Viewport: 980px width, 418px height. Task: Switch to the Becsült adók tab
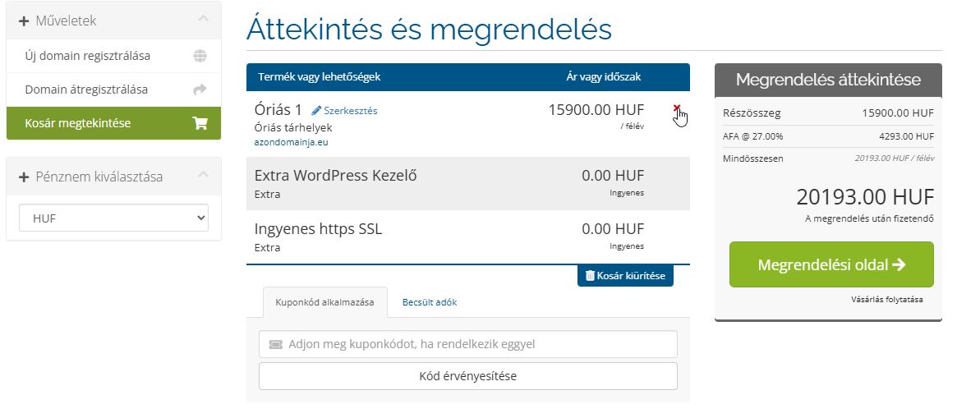pyautogui.click(x=429, y=302)
